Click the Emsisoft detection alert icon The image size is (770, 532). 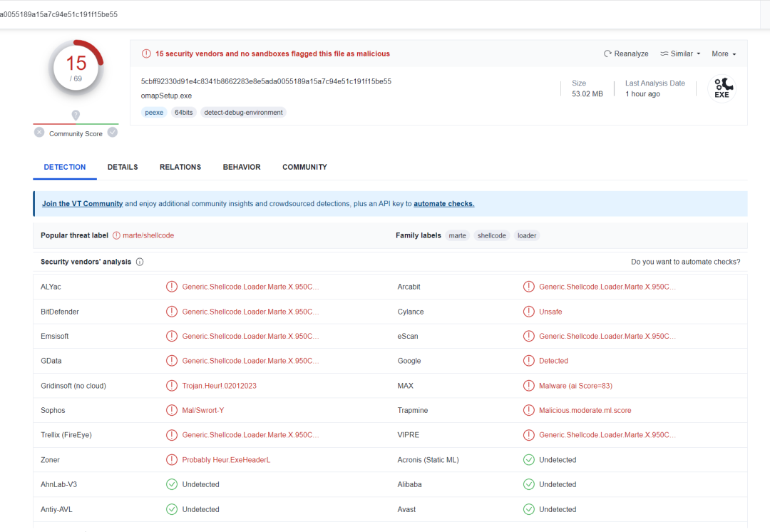tap(171, 336)
